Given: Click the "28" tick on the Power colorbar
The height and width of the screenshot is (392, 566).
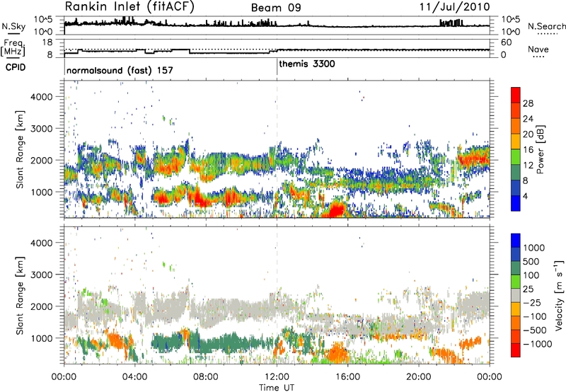Looking at the screenshot, I should pos(528,103).
